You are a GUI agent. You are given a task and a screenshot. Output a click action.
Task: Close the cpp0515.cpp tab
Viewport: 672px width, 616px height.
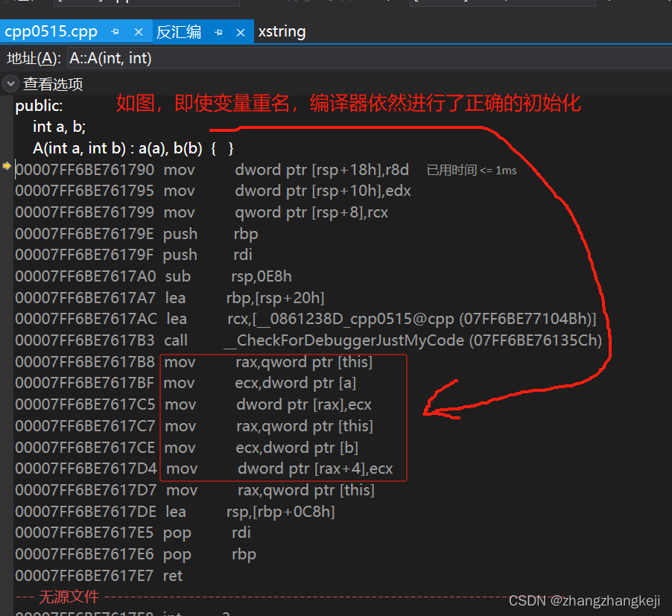coord(139,32)
